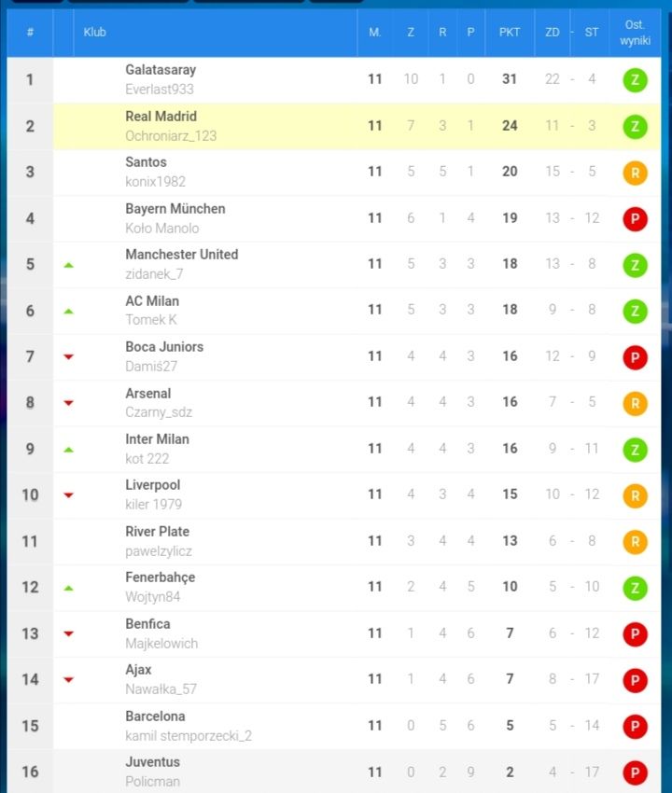Sort by Klub column header
The image size is (672, 793).
click(94, 33)
